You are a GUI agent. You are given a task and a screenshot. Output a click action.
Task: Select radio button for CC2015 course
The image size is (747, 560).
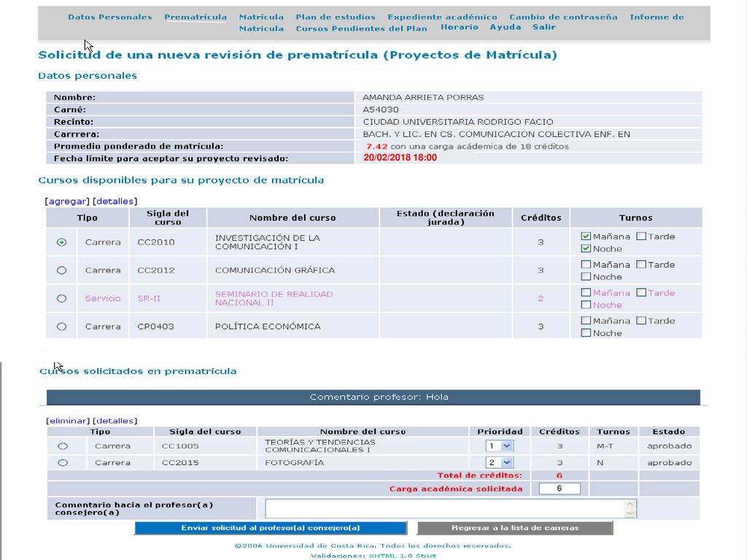pos(63,462)
